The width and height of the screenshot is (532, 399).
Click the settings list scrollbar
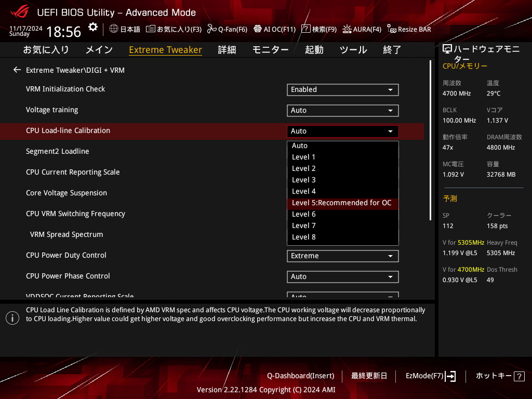[x=430, y=140]
